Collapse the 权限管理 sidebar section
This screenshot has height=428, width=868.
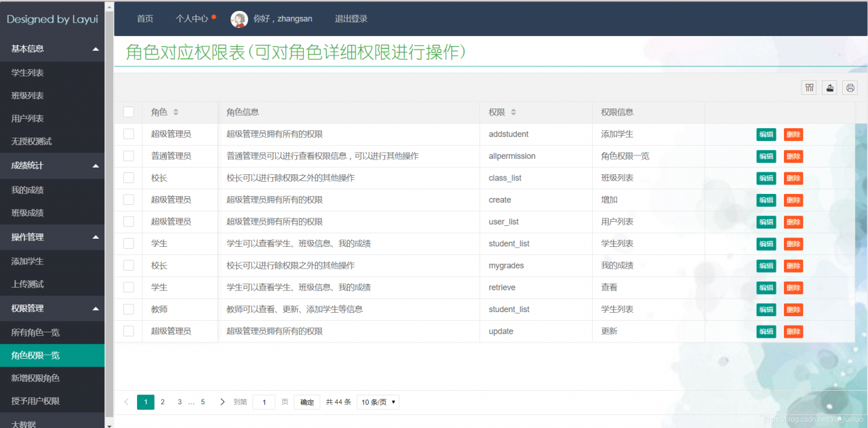click(x=52, y=308)
